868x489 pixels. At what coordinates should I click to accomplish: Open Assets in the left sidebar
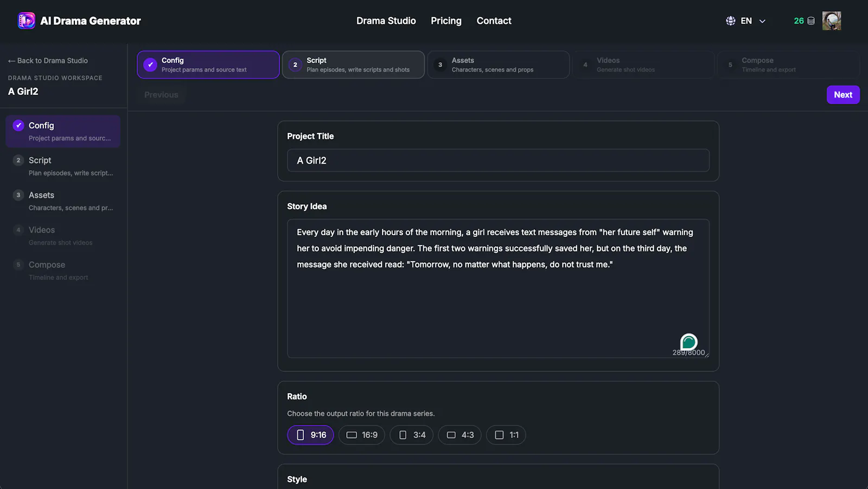(63, 201)
